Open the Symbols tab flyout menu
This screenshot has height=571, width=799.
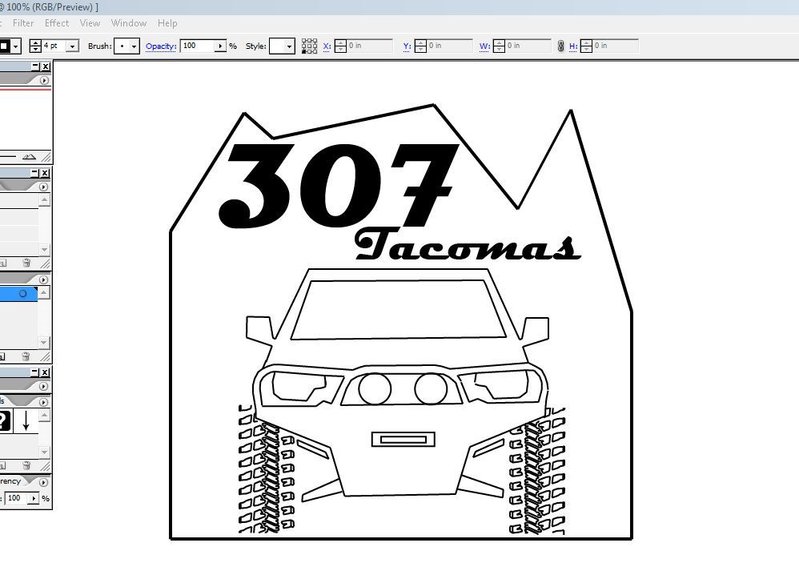43,402
